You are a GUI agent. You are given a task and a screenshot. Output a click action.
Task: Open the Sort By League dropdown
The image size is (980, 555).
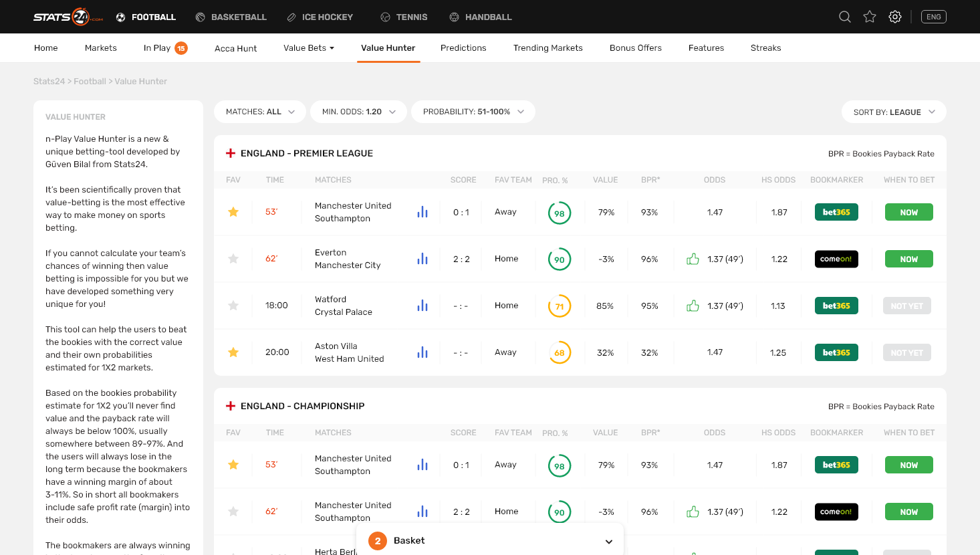click(x=894, y=112)
